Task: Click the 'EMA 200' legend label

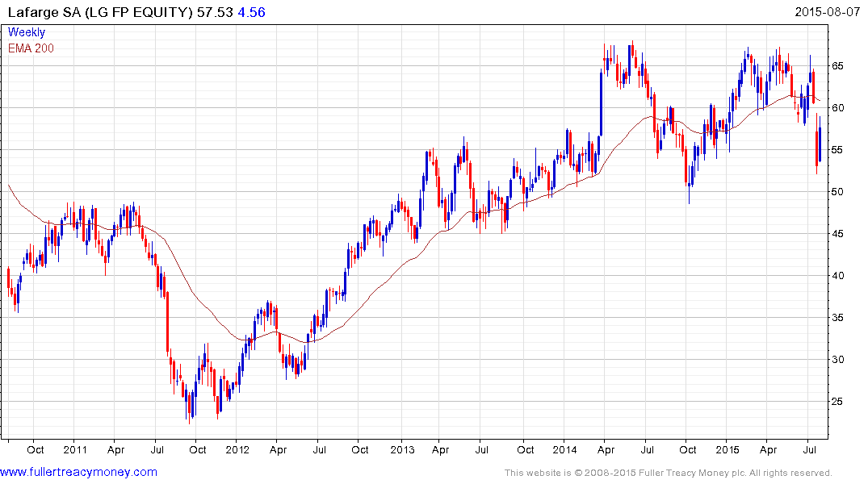Action: (31, 48)
